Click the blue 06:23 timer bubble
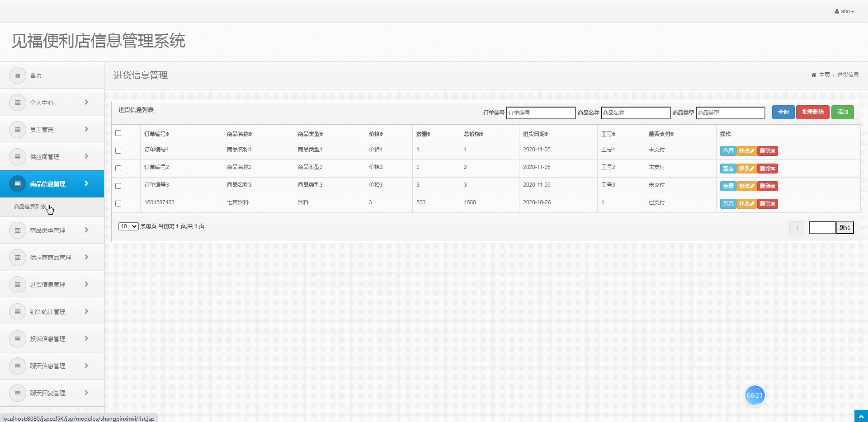The width and height of the screenshot is (868, 422). (755, 395)
